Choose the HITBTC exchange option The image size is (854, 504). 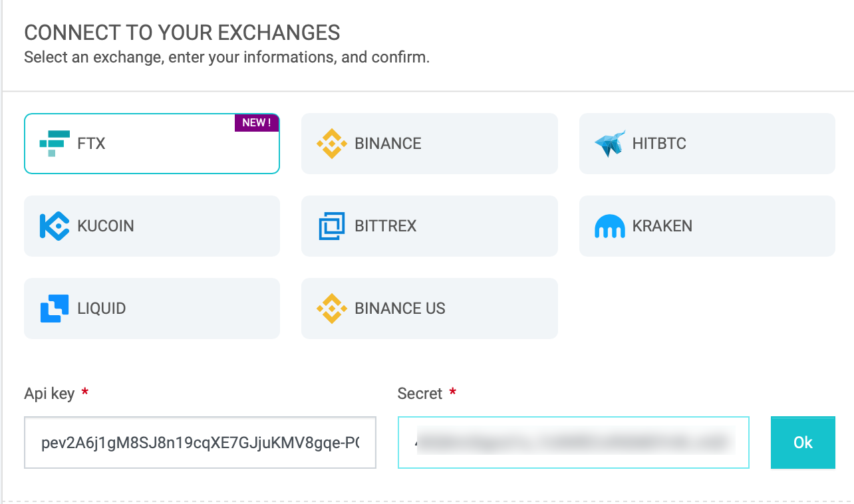click(707, 144)
